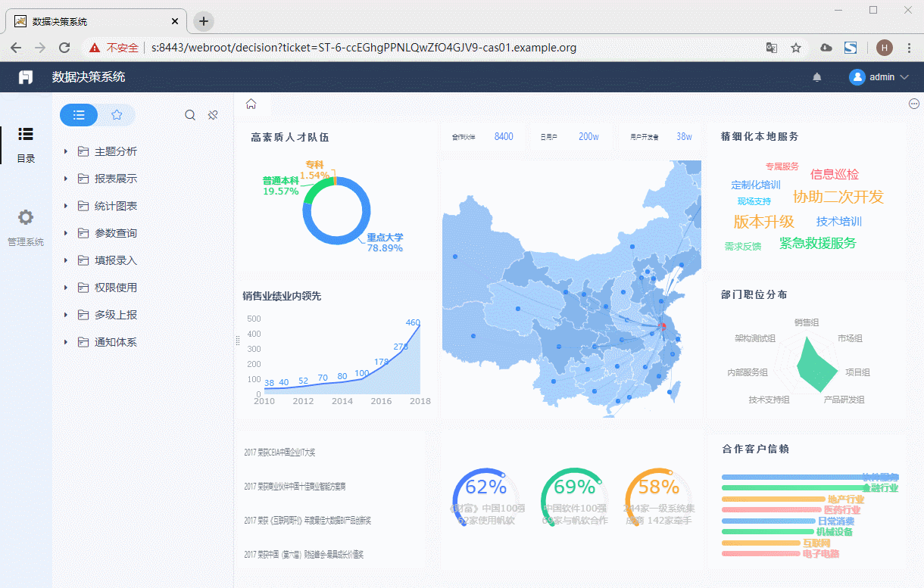Expand the 参数查询 folder arrow

(x=66, y=233)
